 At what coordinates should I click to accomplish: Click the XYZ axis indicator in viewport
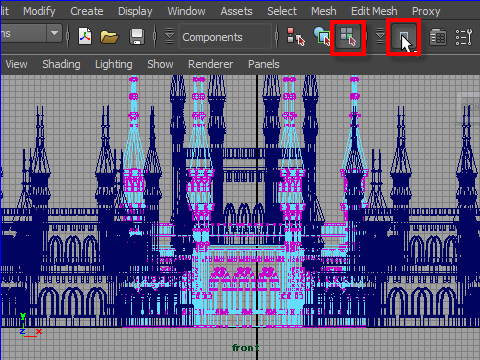[x=30, y=325]
